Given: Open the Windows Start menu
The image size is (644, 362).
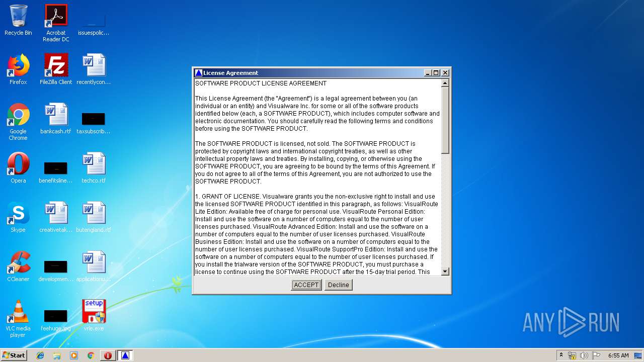Looking at the screenshot, I should 14,355.
